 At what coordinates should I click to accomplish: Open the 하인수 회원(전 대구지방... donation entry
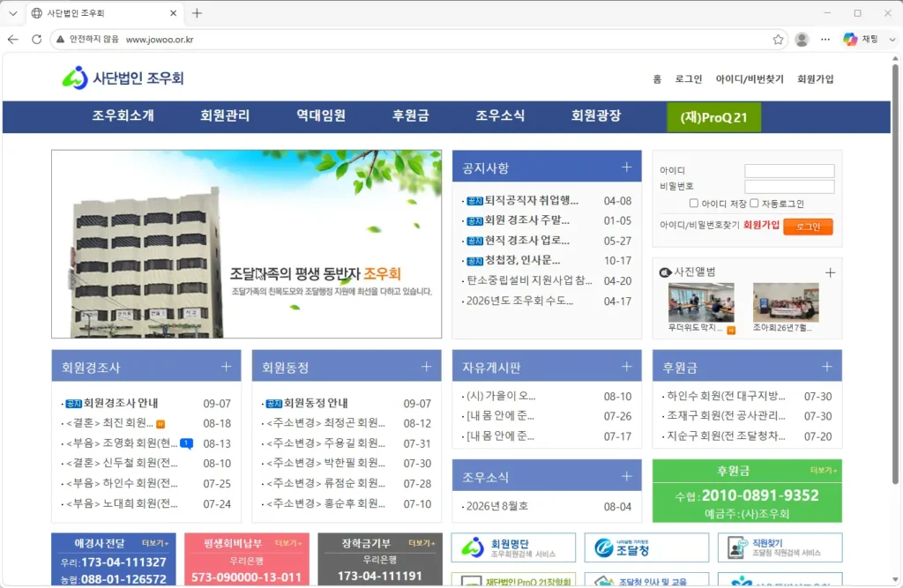click(x=726, y=396)
